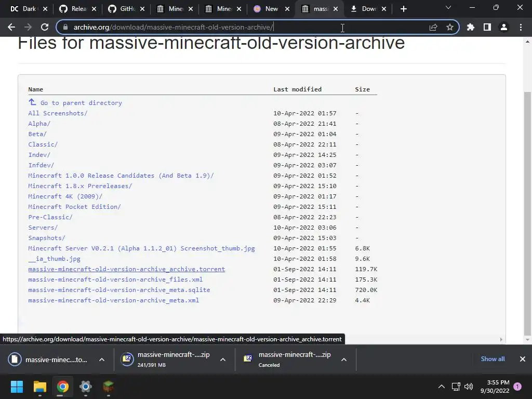532x399 pixels.
Task: Open the Alpha/ folder
Action: click(39, 124)
